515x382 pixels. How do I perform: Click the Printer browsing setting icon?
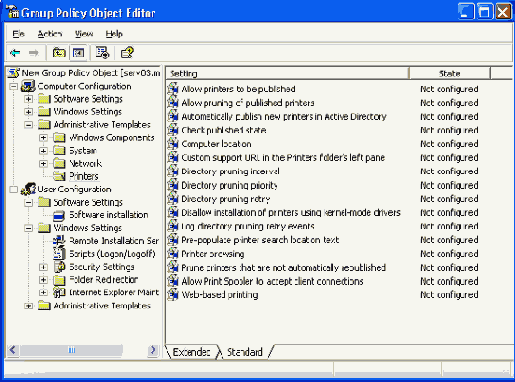click(173, 254)
